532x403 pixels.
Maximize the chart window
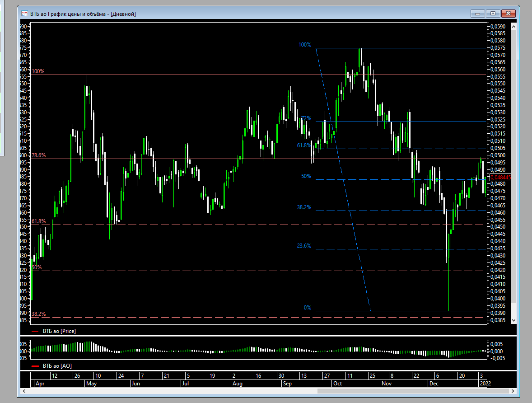pyautogui.click(x=493, y=14)
